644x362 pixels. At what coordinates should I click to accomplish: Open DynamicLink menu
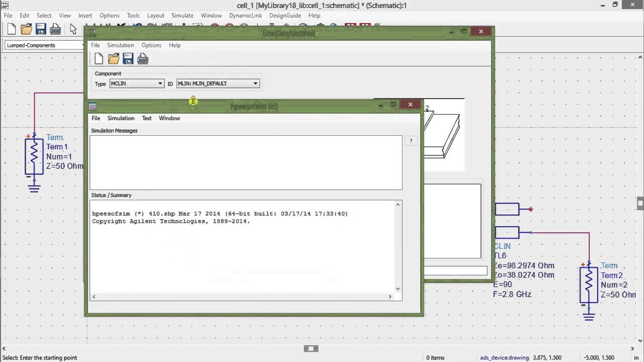(x=246, y=16)
